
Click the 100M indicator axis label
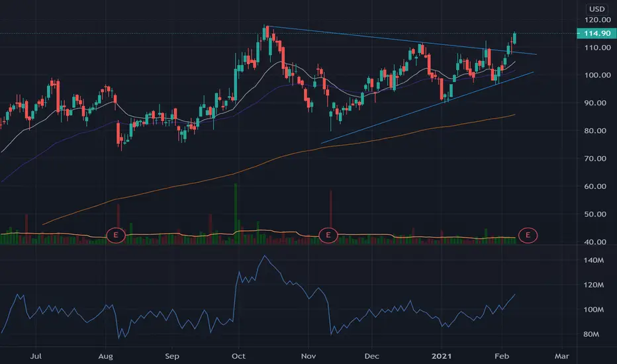tap(593, 310)
